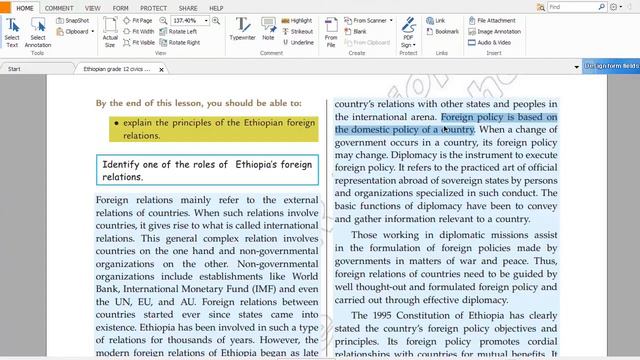Viewport: 640px width, 360px height.
Task: Set view to Actual Size
Action: click(110, 32)
